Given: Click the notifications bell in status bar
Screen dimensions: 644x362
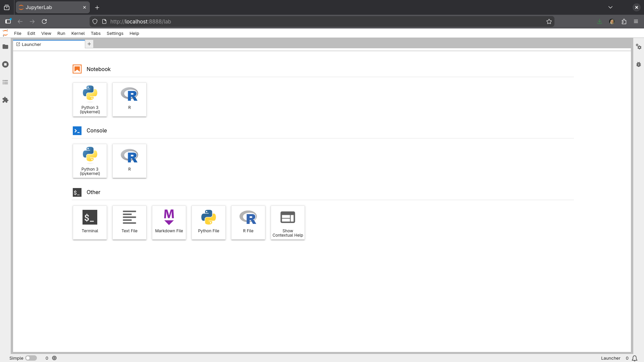Looking at the screenshot, I should point(635,358).
